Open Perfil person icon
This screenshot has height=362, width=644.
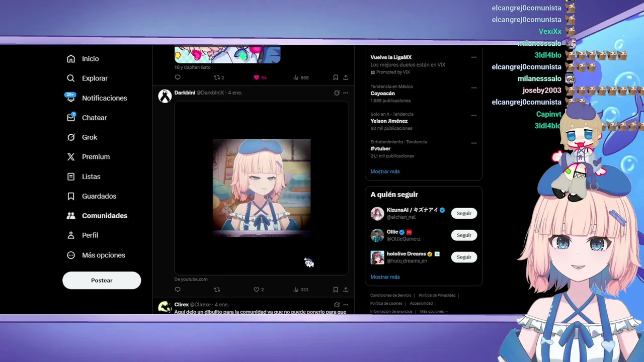[71, 235]
